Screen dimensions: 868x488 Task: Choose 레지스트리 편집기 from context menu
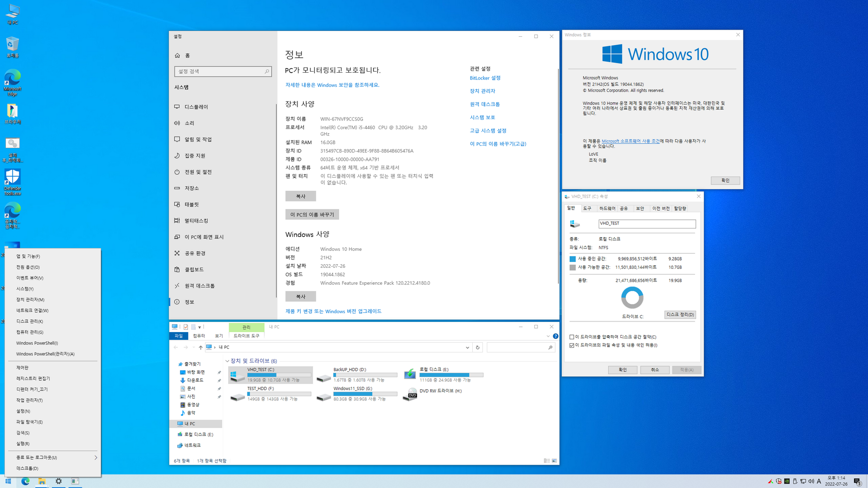[x=53, y=379]
